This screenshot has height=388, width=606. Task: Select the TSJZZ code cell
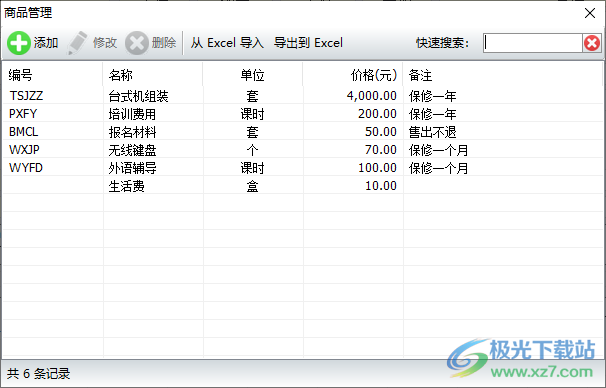click(x=26, y=96)
